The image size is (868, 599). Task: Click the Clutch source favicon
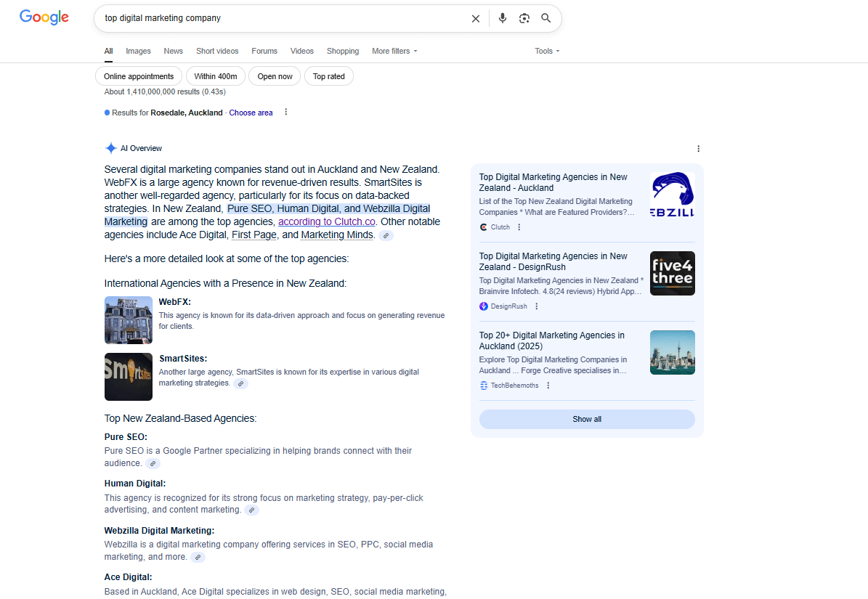click(x=483, y=227)
